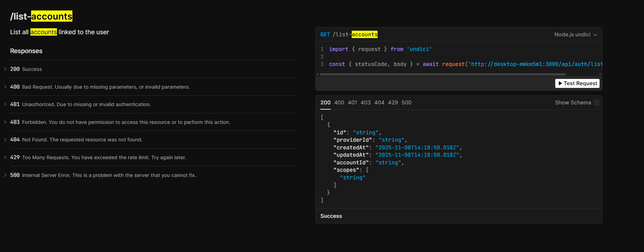Open the 404 response example tab
Screen dimensions: 644x252
pyautogui.click(x=379, y=103)
